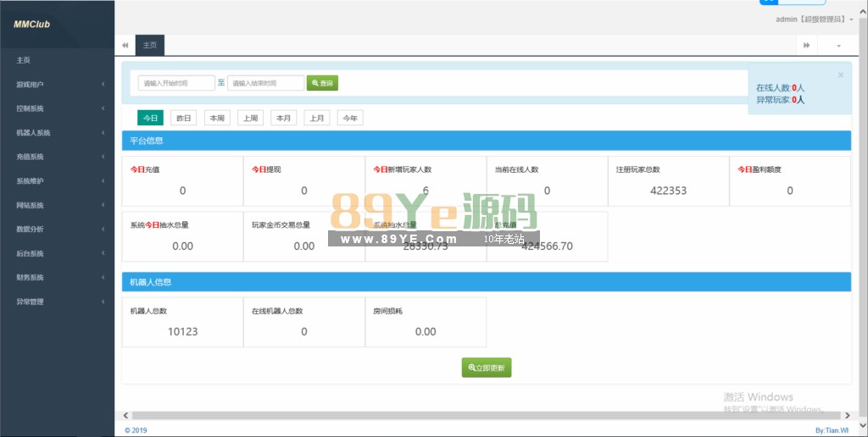Close the online players notification panel
Screen dimensions: 868x437
pos(840,75)
